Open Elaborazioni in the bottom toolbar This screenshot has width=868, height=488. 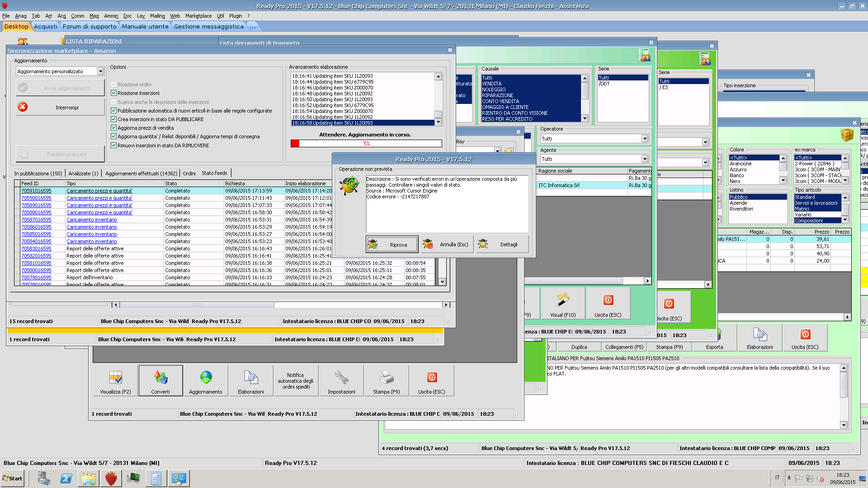[x=251, y=381]
